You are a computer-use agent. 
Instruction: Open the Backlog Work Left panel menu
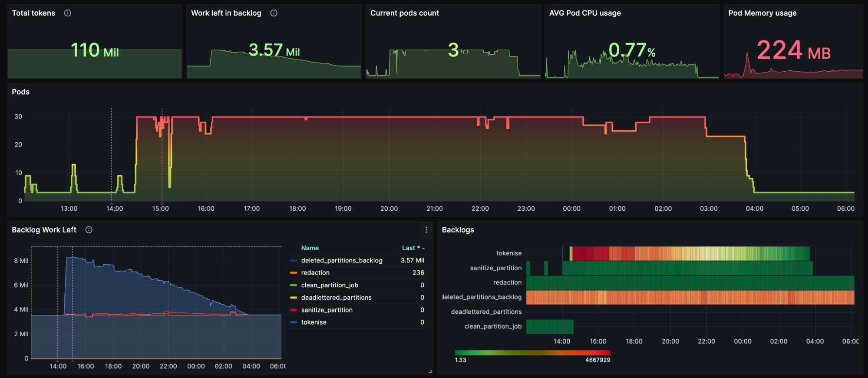pyautogui.click(x=426, y=230)
